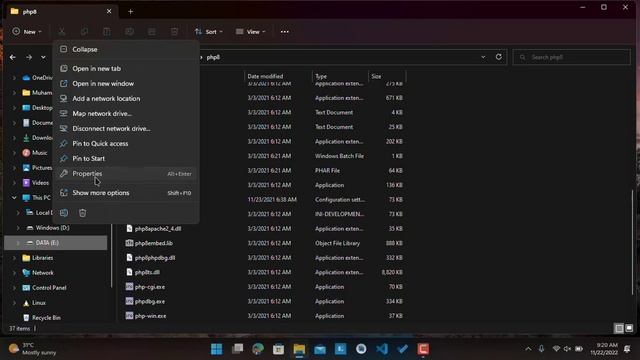Screen dimensions: 640x360
Task: Click the file list vertical scrollbar
Action: (633, 242)
